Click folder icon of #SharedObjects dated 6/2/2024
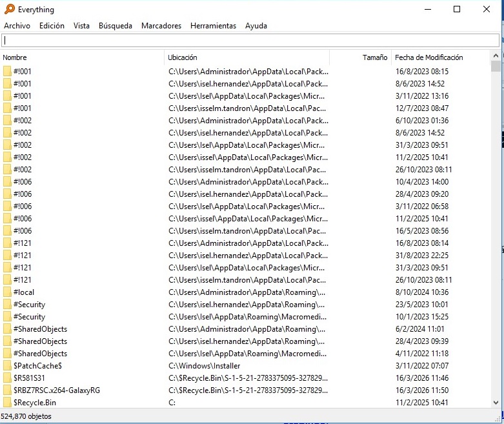 click(x=7, y=329)
